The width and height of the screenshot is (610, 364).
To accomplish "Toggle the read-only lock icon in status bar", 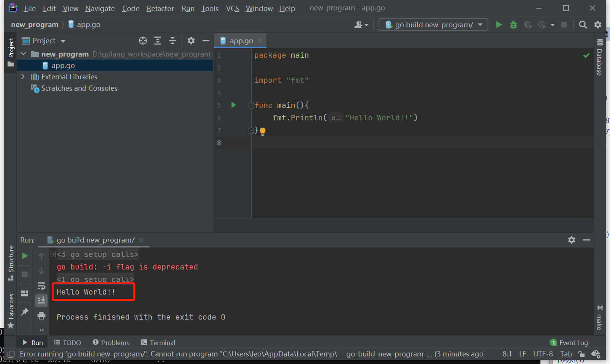I will pos(581,354).
